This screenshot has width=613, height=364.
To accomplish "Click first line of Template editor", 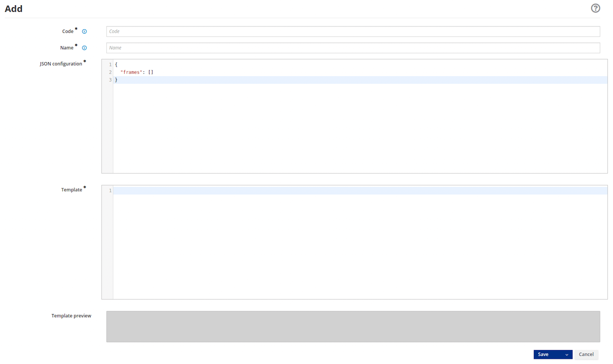I will [x=360, y=191].
